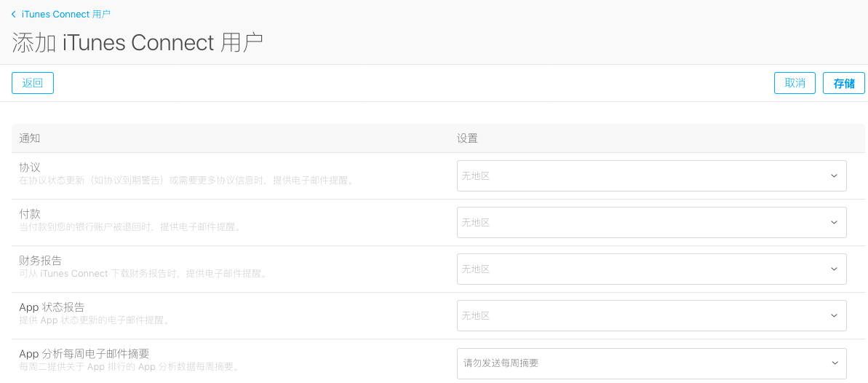Click the App 分析每周电子邮件摘要 row title
This screenshot has width=868, height=383.
point(84,354)
